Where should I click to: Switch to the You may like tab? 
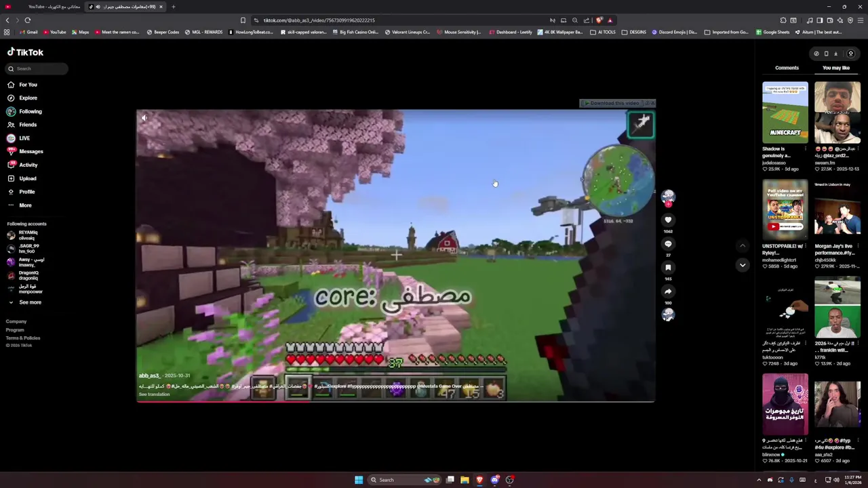click(835, 68)
